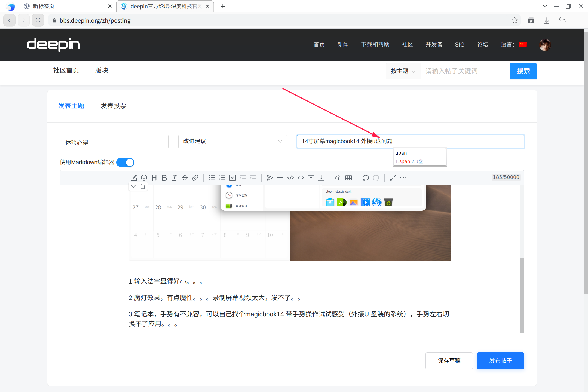Open 论坛 in top navigation

point(483,45)
